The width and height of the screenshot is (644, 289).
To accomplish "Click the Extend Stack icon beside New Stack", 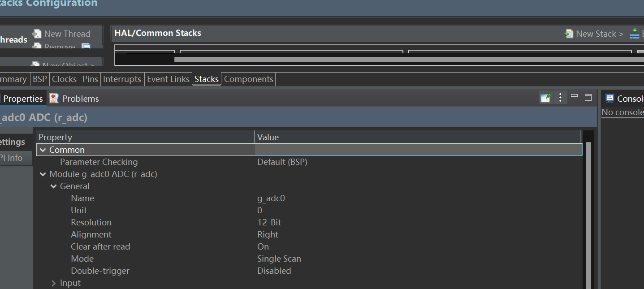I will coord(635,34).
